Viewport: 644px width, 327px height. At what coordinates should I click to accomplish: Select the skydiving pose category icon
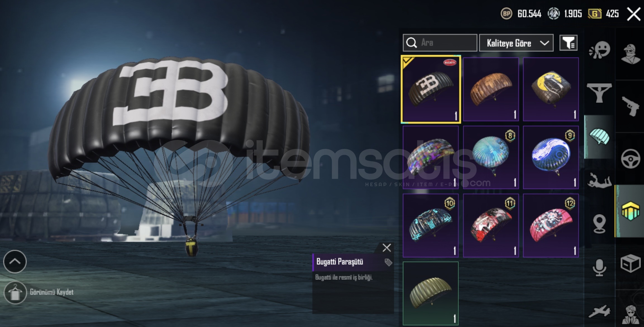pyautogui.click(x=600, y=180)
